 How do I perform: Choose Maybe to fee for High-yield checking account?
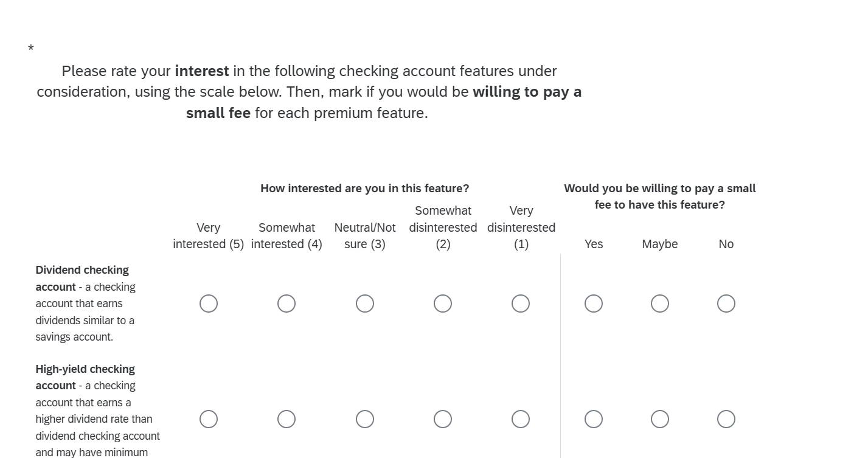[660, 419]
